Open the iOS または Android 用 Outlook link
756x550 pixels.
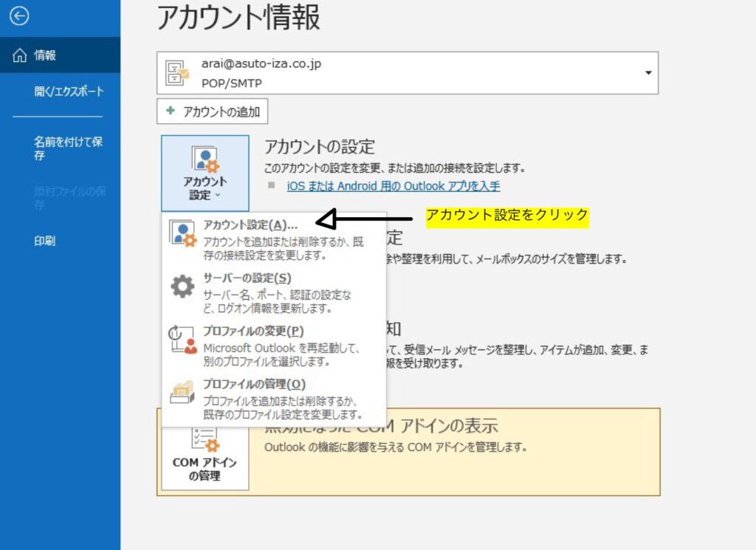tap(393, 186)
